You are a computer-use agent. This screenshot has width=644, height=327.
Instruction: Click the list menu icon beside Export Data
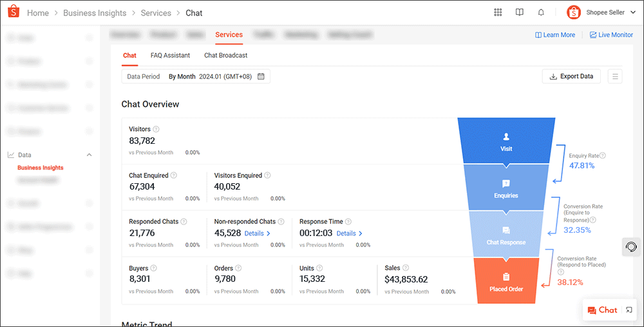615,77
